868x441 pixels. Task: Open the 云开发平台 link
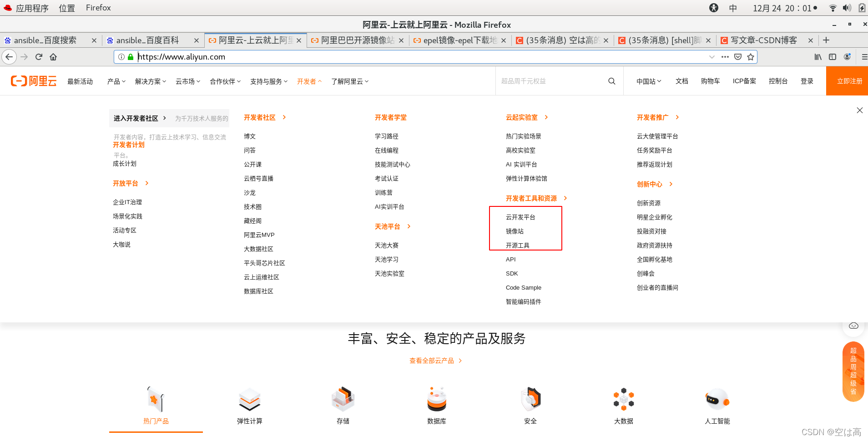[x=520, y=217]
